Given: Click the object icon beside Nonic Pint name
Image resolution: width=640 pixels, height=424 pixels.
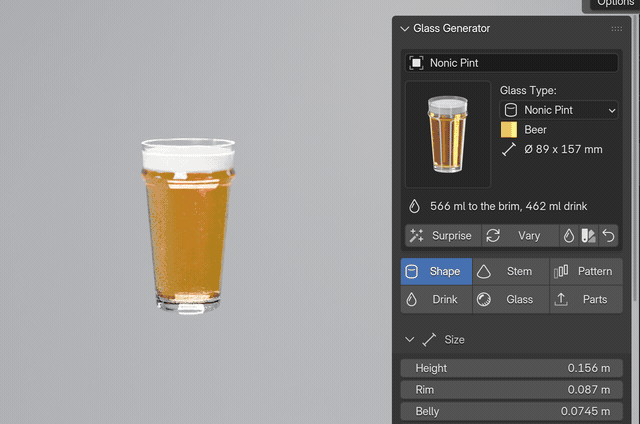Looking at the screenshot, I should point(416,63).
